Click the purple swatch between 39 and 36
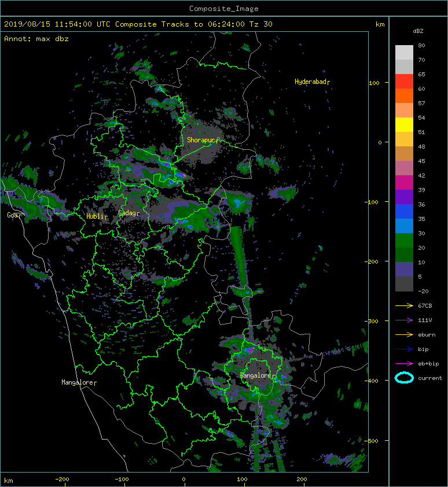 [x=404, y=197]
